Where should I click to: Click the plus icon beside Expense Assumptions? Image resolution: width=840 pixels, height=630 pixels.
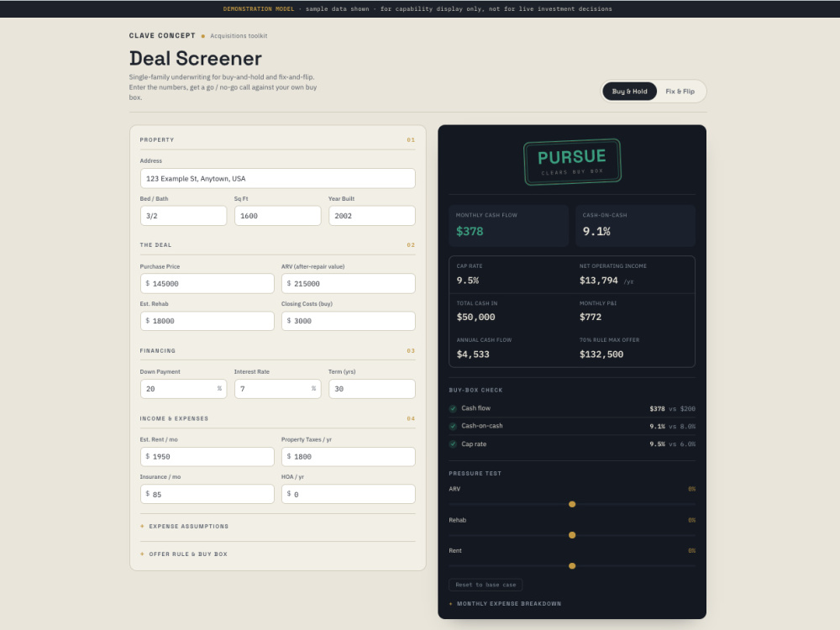point(142,526)
